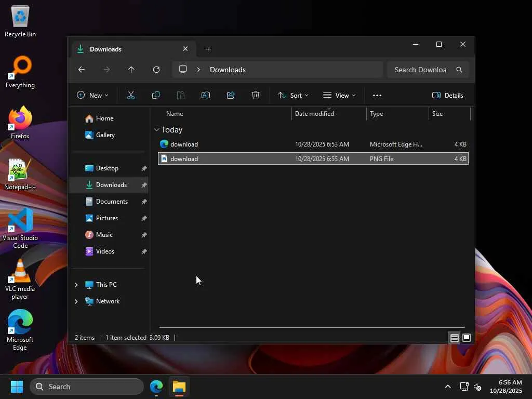This screenshot has width=532, height=399.
Task: Open the Sort dropdown menu
Action: click(x=293, y=95)
